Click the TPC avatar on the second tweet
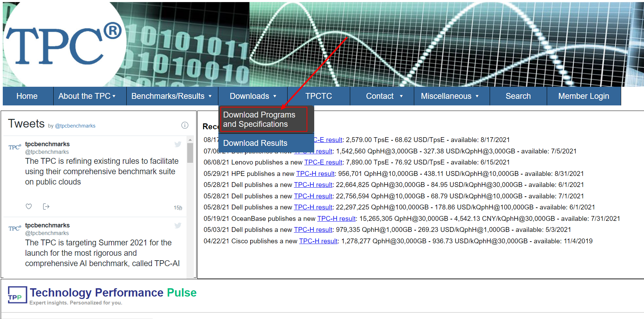This screenshot has width=644, height=319. (x=15, y=228)
